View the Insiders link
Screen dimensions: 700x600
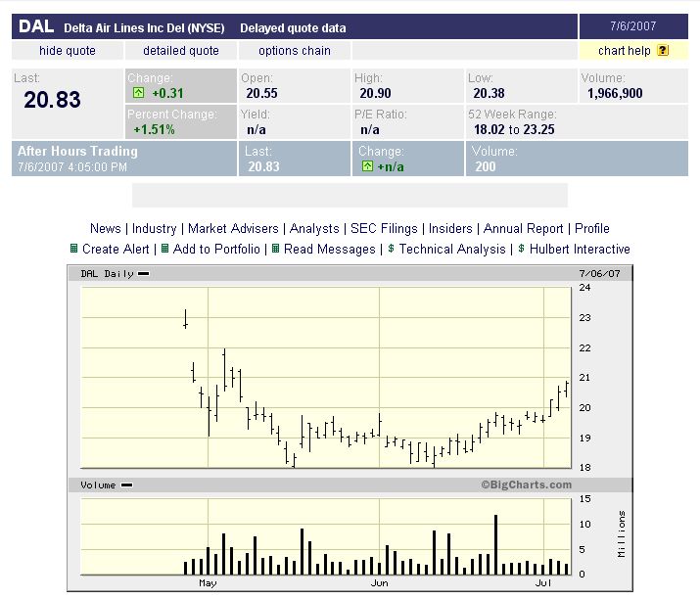click(450, 229)
